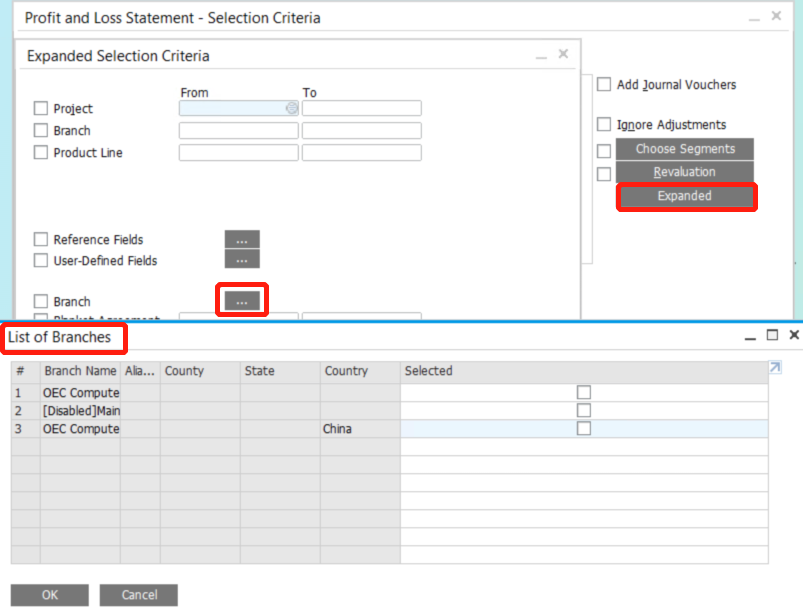
Task: Enable the Project checkbox
Action: [x=40, y=107]
